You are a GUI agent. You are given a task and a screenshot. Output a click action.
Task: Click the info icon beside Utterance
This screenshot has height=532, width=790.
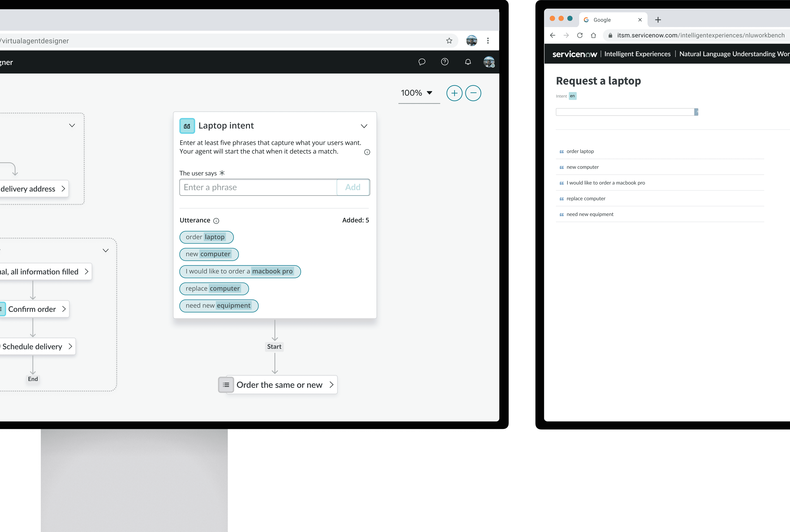[216, 221]
